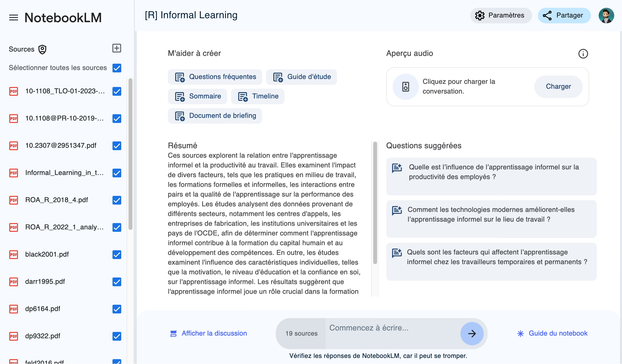
Task: Click the Résumé panel scrollbar
Action: [x=375, y=202]
